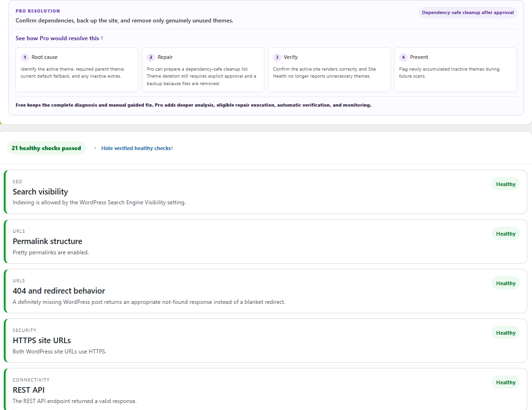Viewport: 532px width, 410px height.
Task: Click the 'PRO RESOLUTION' heading label
Action: (37, 11)
